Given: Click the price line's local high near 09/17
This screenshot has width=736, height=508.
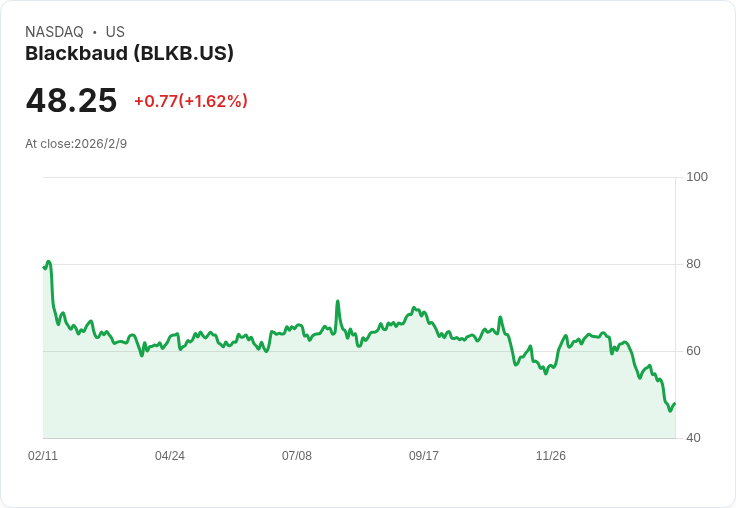Looking at the screenshot, I should [414, 308].
